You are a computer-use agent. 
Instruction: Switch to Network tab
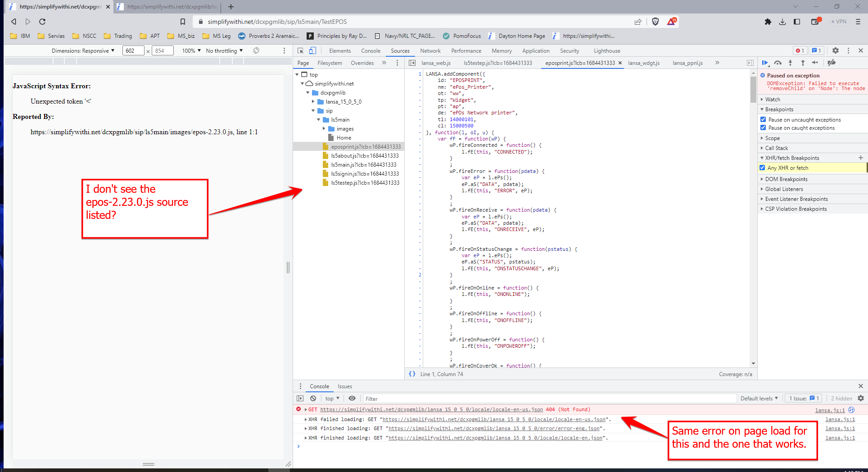pos(430,51)
